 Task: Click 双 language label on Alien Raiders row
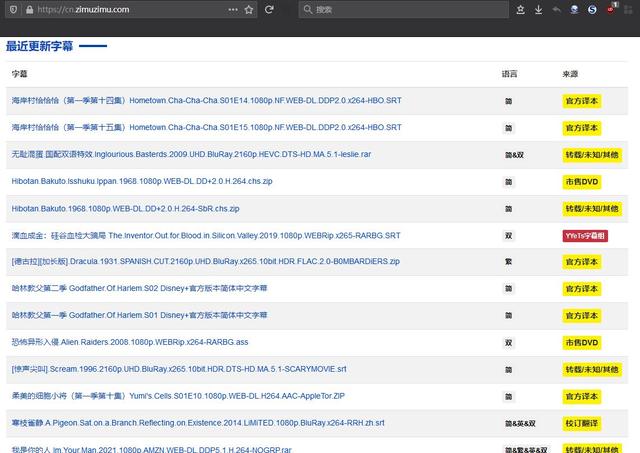[509, 342]
